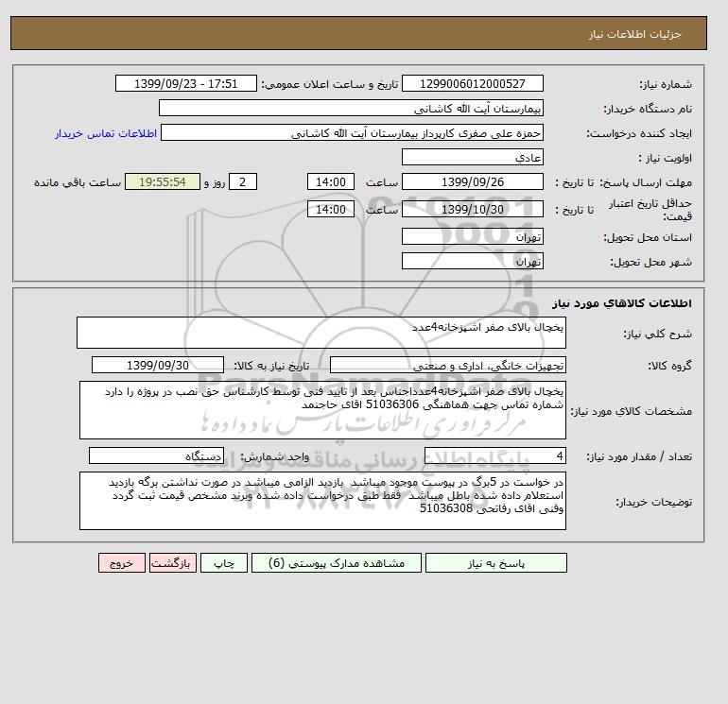Click the quantity field showing 4
The width and height of the screenshot is (728, 704).
tap(494, 456)
